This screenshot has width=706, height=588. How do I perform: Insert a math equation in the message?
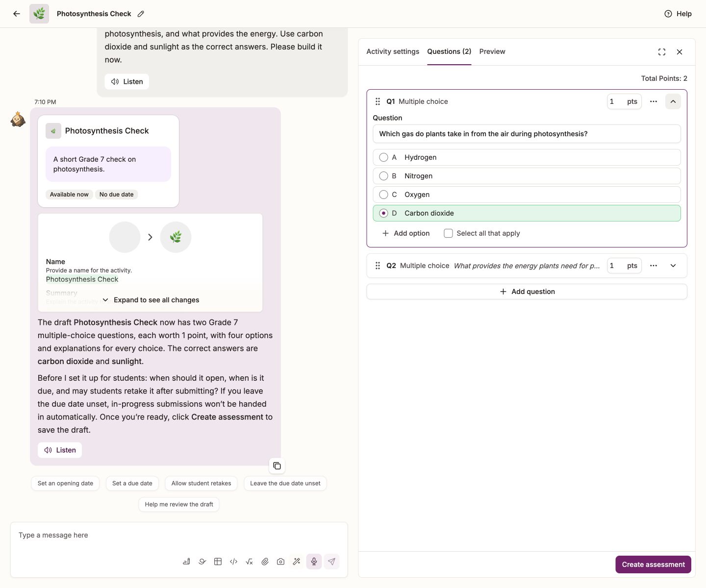249,562
